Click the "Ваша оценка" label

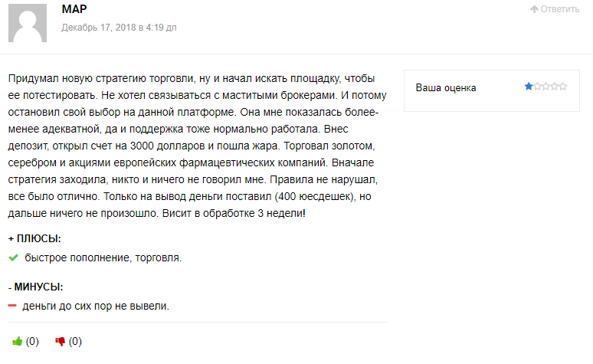(446, 87)
